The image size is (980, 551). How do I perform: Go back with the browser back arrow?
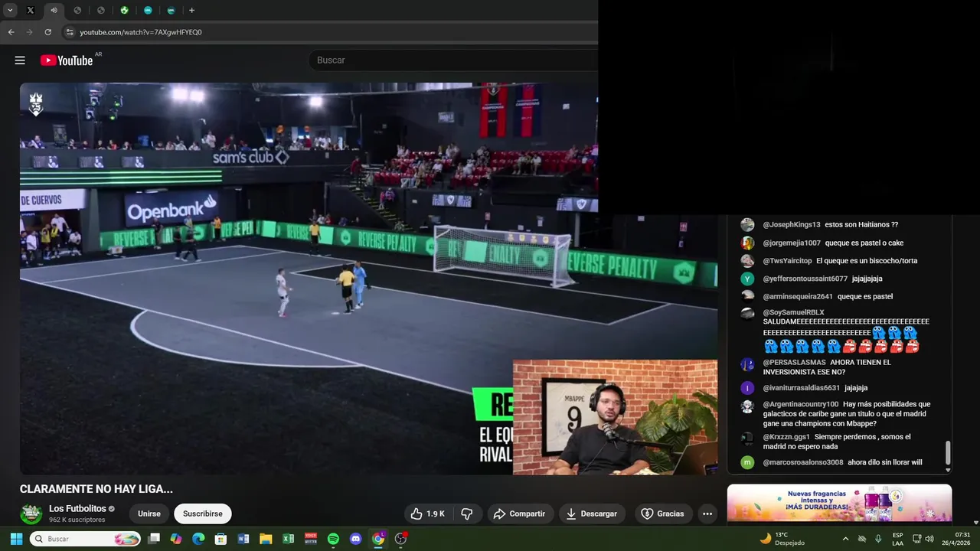[11, 32]
